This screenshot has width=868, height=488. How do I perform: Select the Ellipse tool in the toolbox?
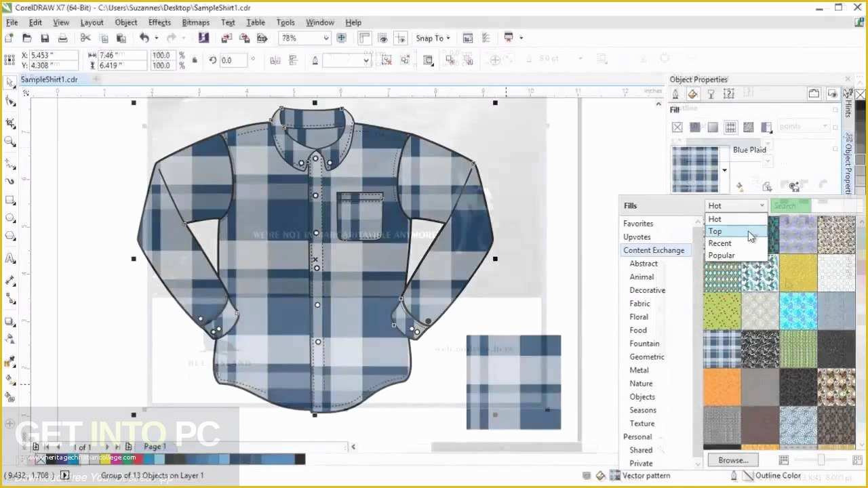click(x=10, y=218)
